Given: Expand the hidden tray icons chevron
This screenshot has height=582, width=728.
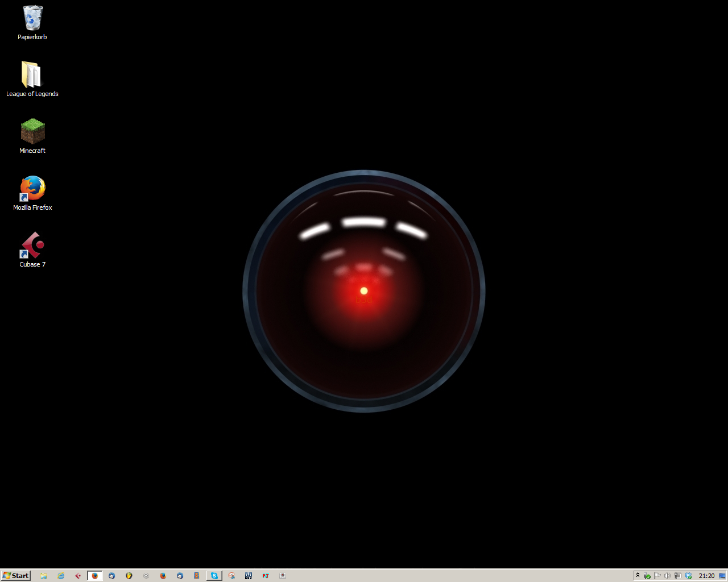Looking at the screenshot, I should (638, 575).
